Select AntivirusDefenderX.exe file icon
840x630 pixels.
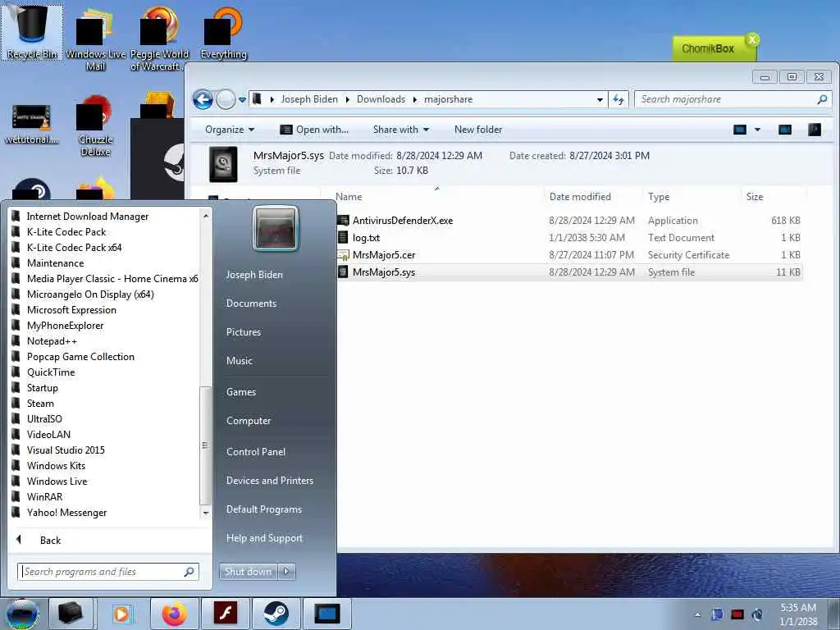pyautogui.click(x=343, y=220)
